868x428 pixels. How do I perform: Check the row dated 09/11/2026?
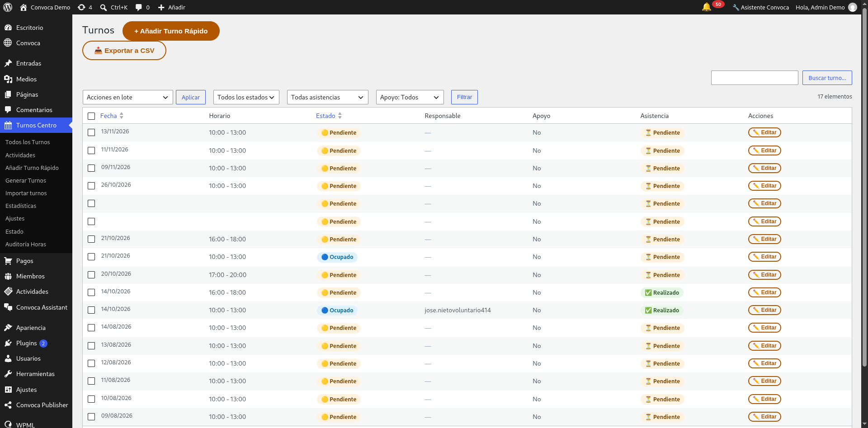[x=91, y=168]
